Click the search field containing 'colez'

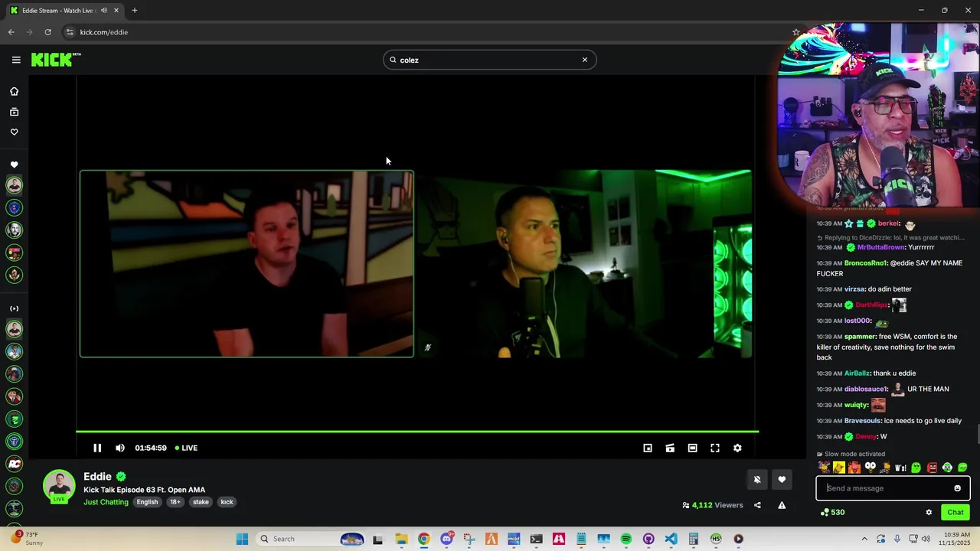coord(489,60)
